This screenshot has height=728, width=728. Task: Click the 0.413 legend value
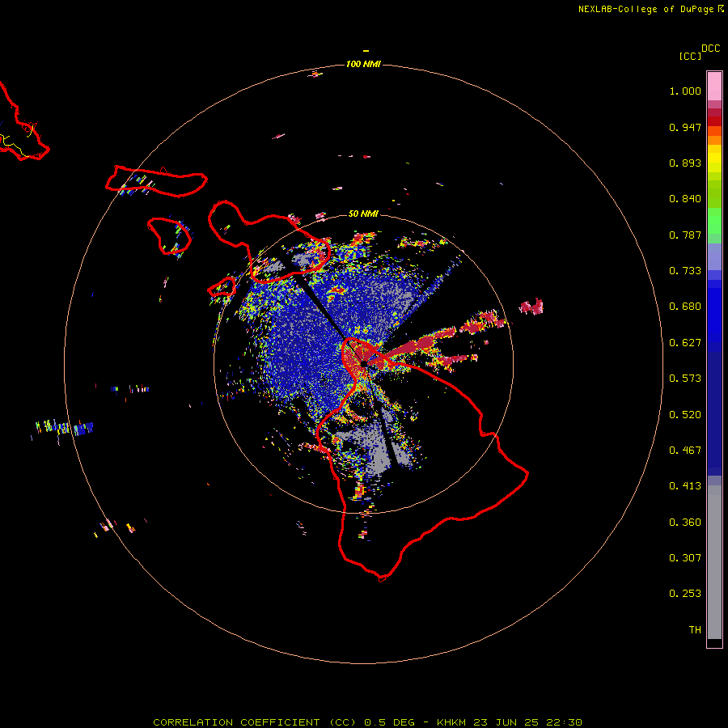pos(685,486)
